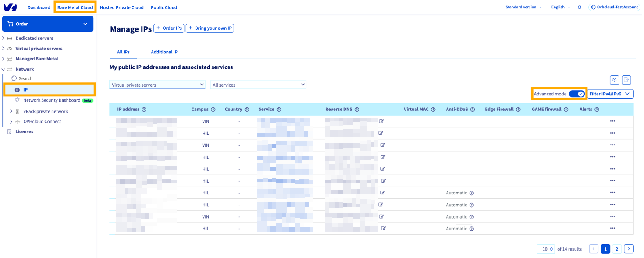Click the table settings gear icon
This screenshot has width=644, height=258.
point(614,80)
